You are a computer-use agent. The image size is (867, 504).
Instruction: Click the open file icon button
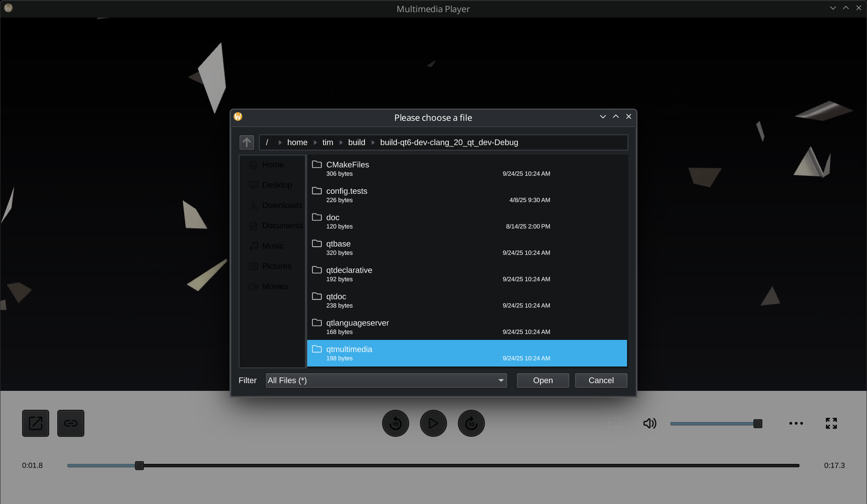[36, 423]
